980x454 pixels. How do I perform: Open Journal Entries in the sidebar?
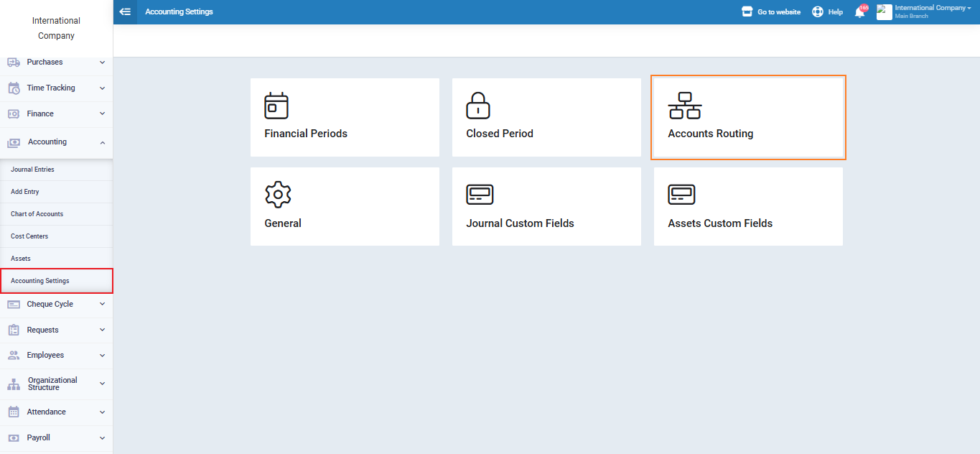[x=33, y=170]
